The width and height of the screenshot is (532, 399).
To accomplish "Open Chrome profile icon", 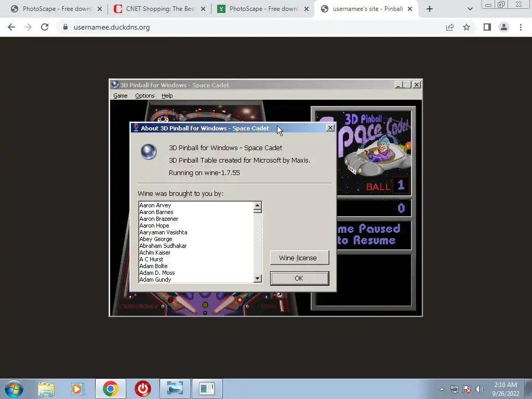I will click(504, 27).
